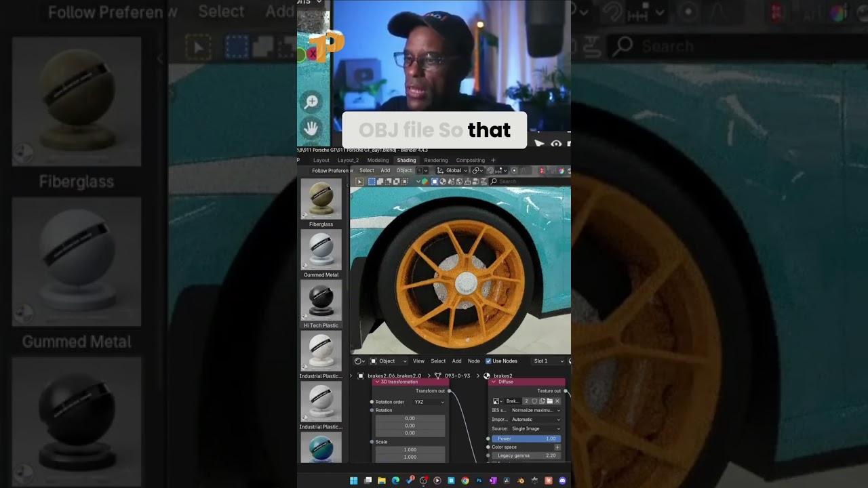Toggle the Use Nodes checkbox
868x488 pixels.
click(x=488, y=361)
